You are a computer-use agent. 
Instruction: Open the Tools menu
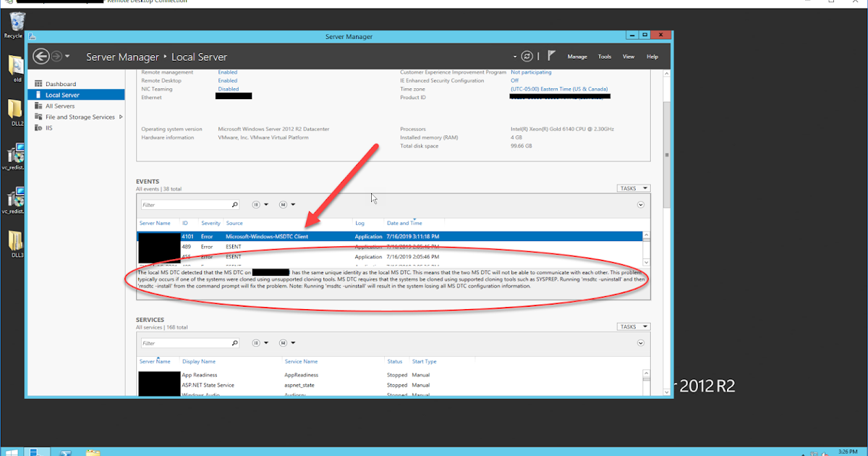[x=605, y=56]
